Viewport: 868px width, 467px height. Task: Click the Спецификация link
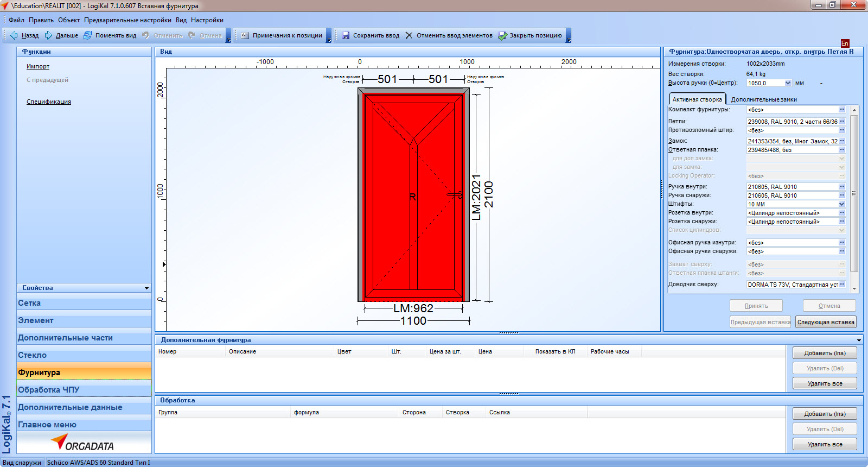(49, 102)
